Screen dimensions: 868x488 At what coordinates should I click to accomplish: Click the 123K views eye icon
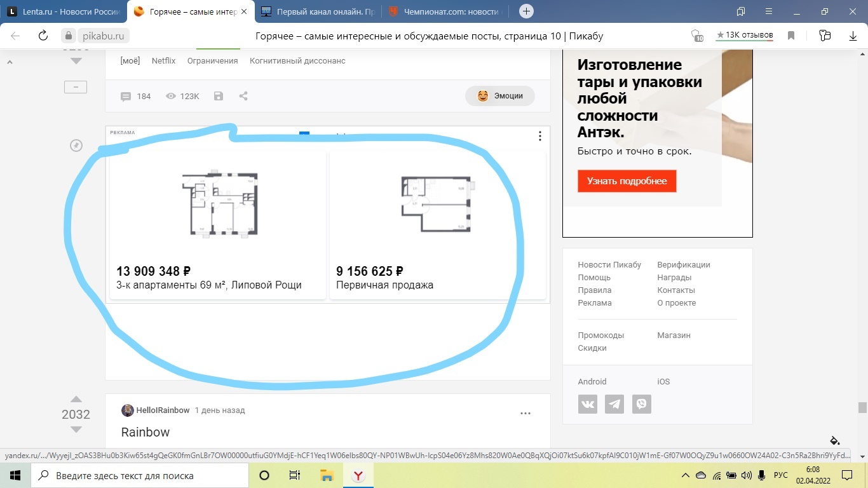tap(170, 96)
